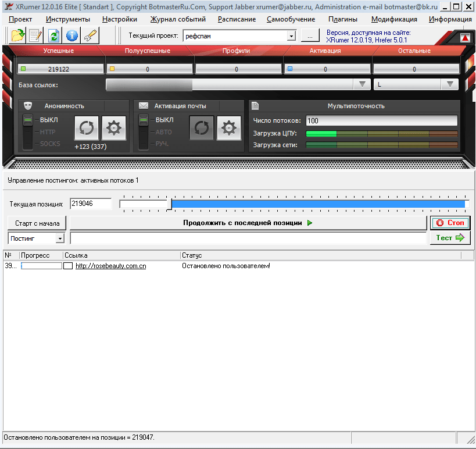Viewport: 476px width, 449px height.
Task: Open http://rosebeauty.com.cn link
Action: point(111,266)
